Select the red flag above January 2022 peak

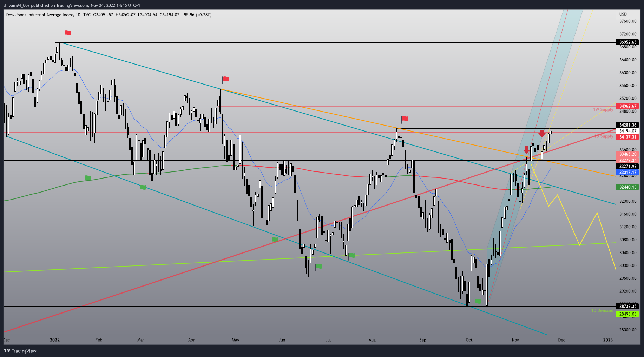67,33
